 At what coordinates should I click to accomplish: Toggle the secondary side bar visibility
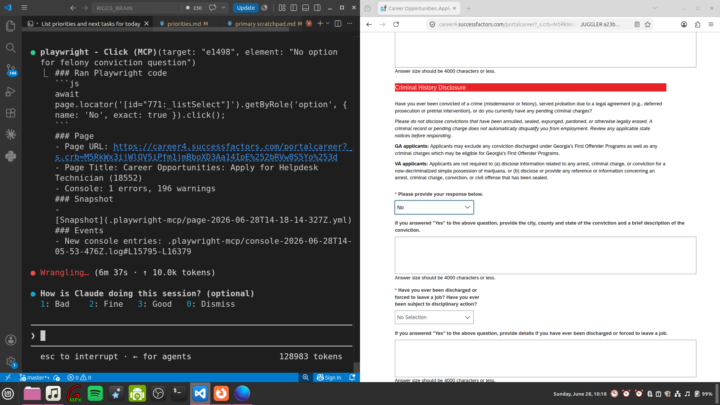[x=317, y=8]
